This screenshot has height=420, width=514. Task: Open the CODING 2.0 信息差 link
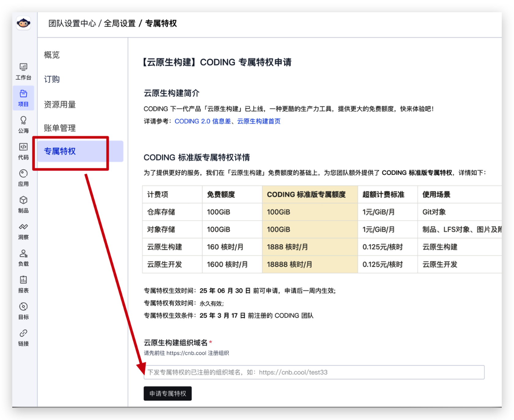(x=203, y=121)
